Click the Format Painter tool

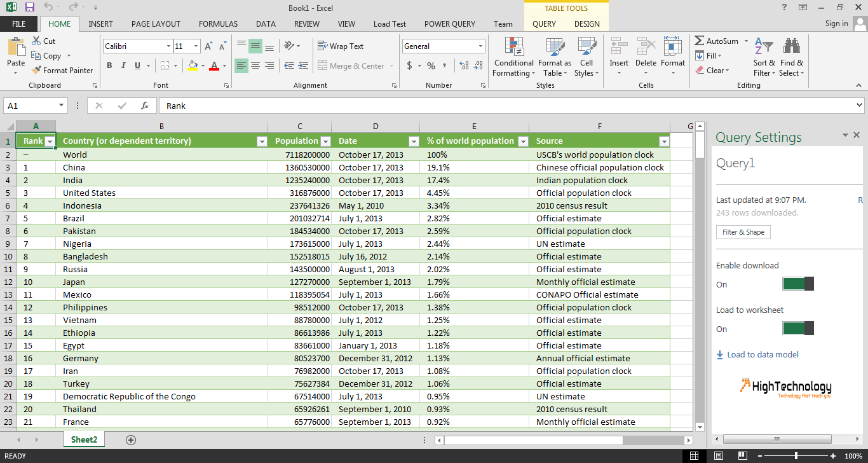coord(62,71)
